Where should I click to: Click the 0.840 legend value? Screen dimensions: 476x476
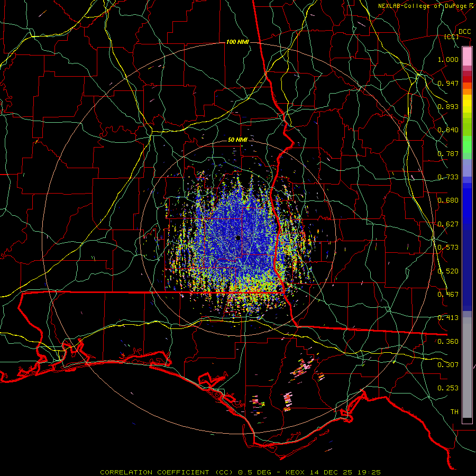(448, 130)
